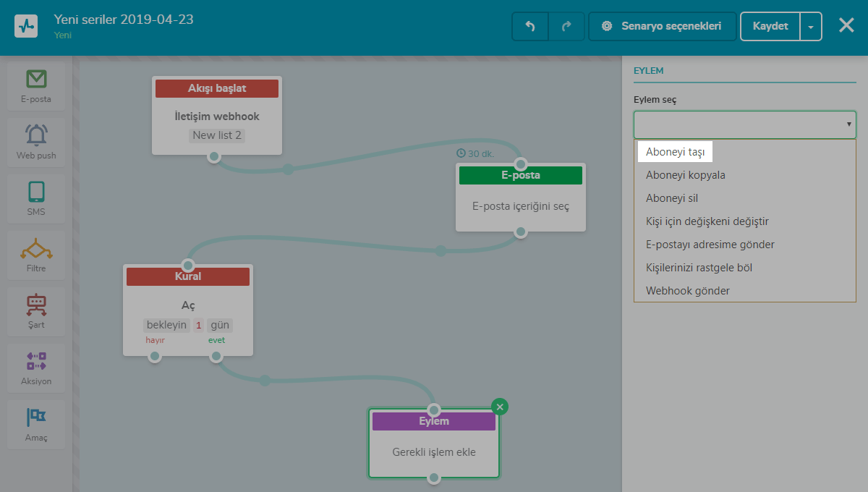Expand the Kaydet split-button arrow
The width and height of the screenshot is (868, 492).
pos(811,27)
